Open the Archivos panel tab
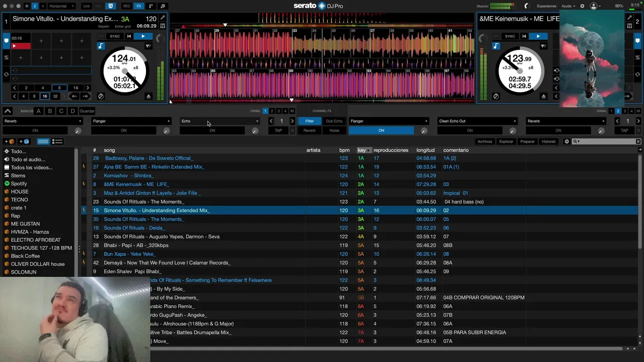The height and width of the screenshot is (362, 644). [x=485, y=142]
